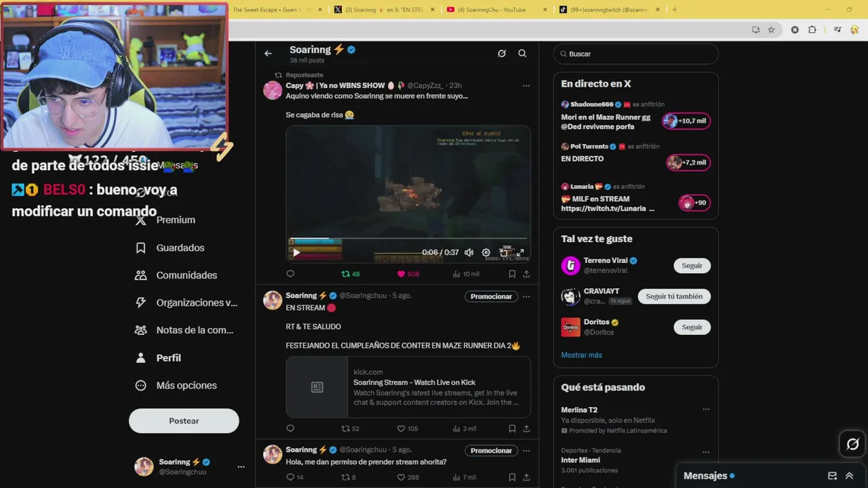Undo repost on post with 48 reposts
The height and width of the screenshot is (488, 868).
[x=351, y=274]
